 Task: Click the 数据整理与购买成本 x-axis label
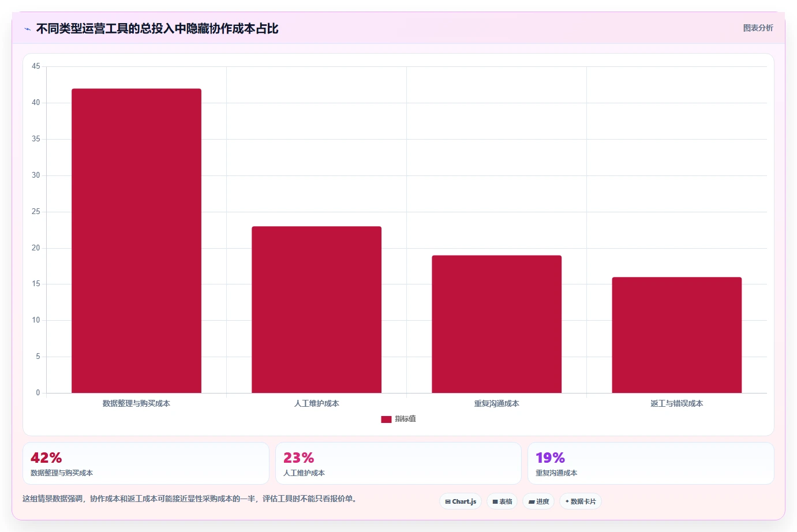pos(136,403)
